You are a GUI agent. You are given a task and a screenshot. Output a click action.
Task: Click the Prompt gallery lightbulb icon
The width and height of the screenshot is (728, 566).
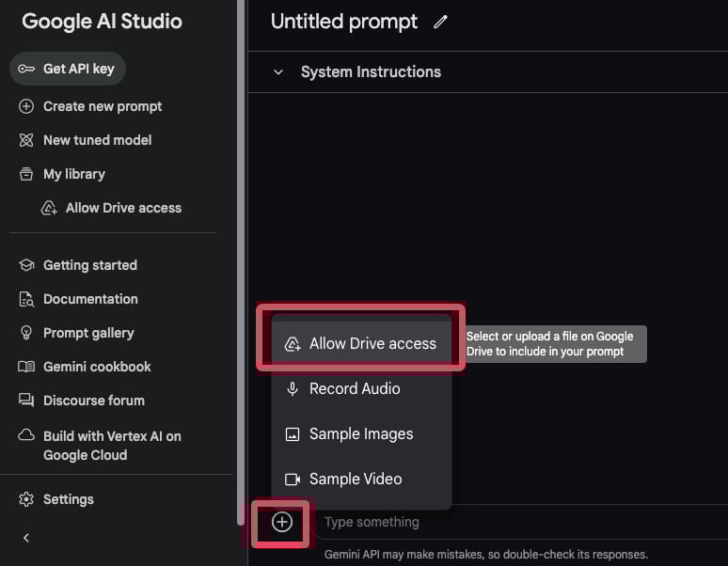point(26,333)
